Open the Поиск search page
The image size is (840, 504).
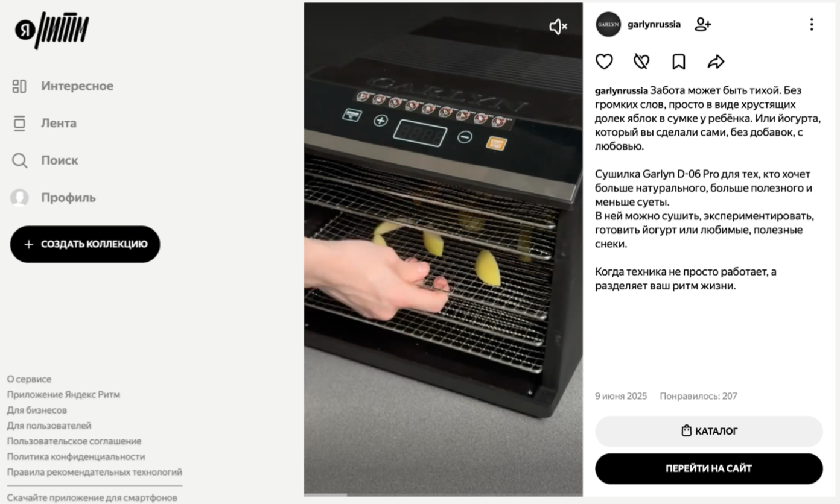[45, 160]
